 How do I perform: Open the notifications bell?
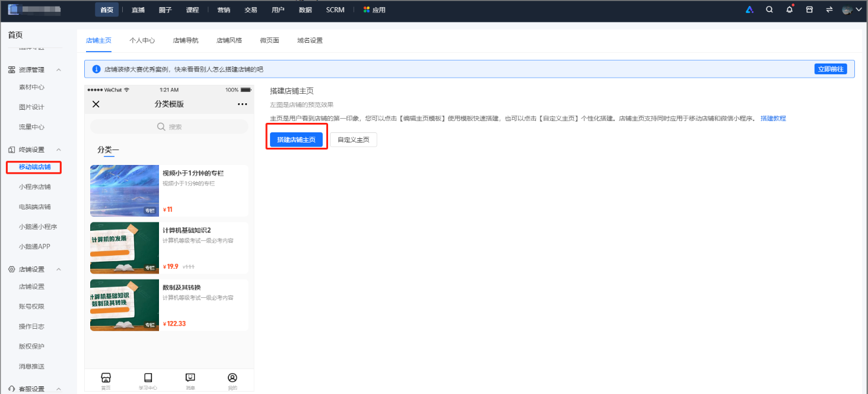click(789, 9)
